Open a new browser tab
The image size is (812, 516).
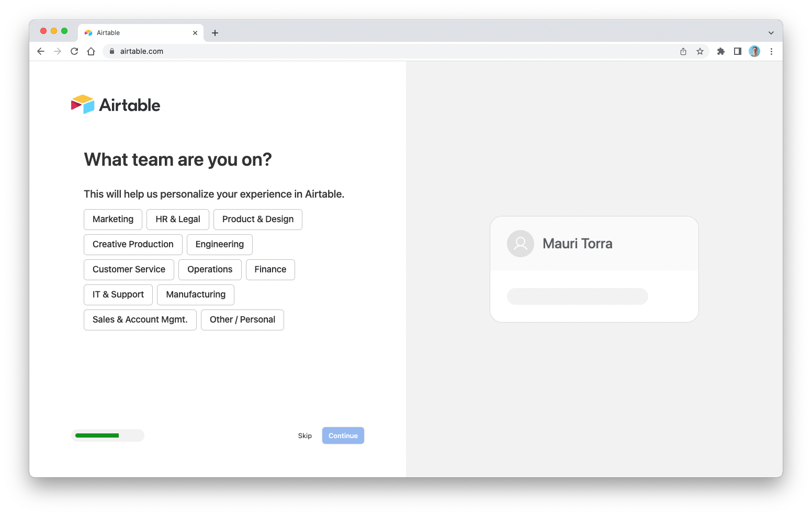coord(215,32)
